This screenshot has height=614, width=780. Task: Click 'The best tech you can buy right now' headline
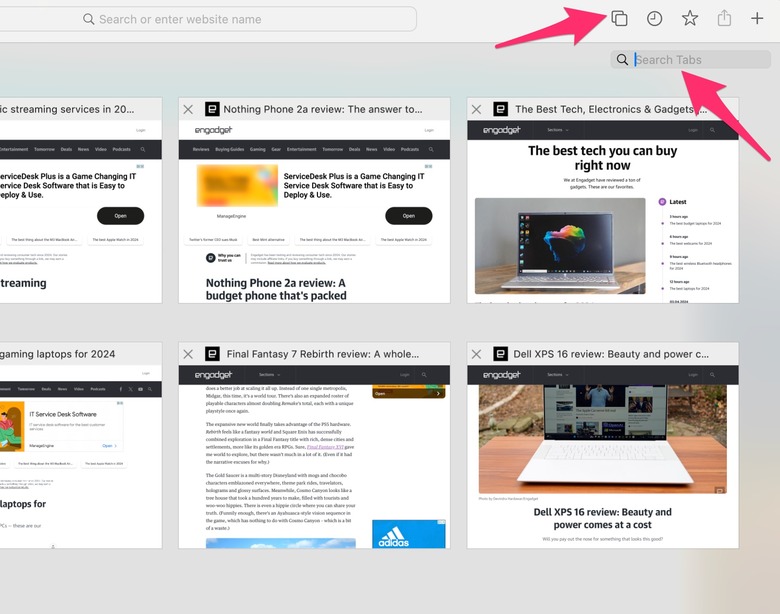pyautogui.click(x=602, y=158)
